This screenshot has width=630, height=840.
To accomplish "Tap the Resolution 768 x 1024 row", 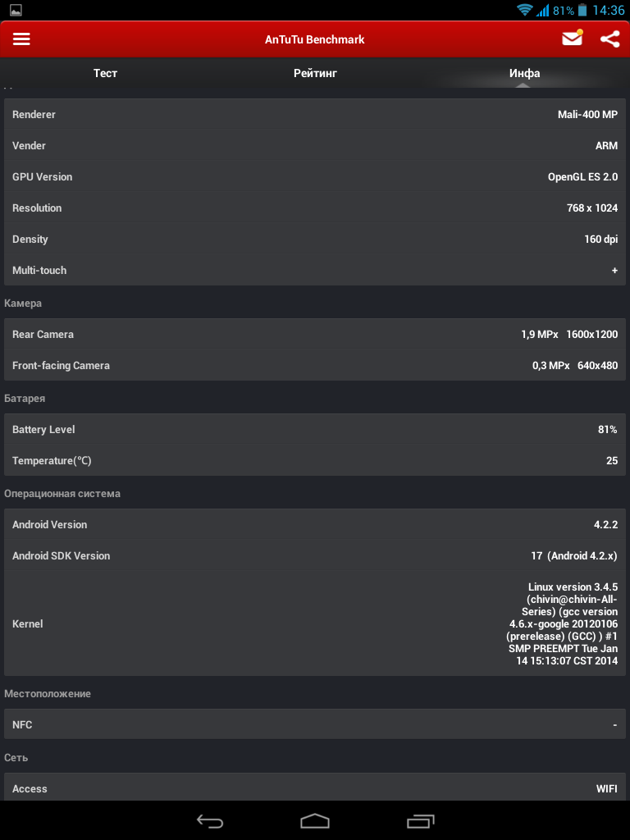I will click(x=315, y=208).
